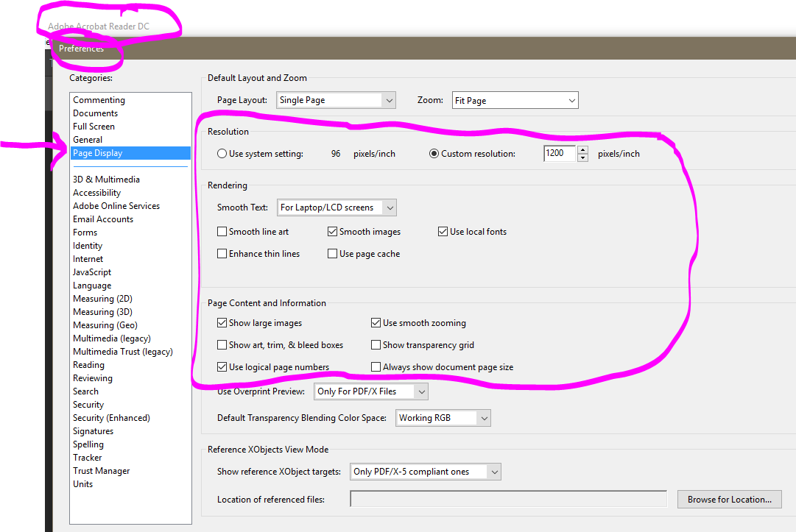Screen dimensions: 796x532
Task: Open the Internet category
Action: pos(88,259)
